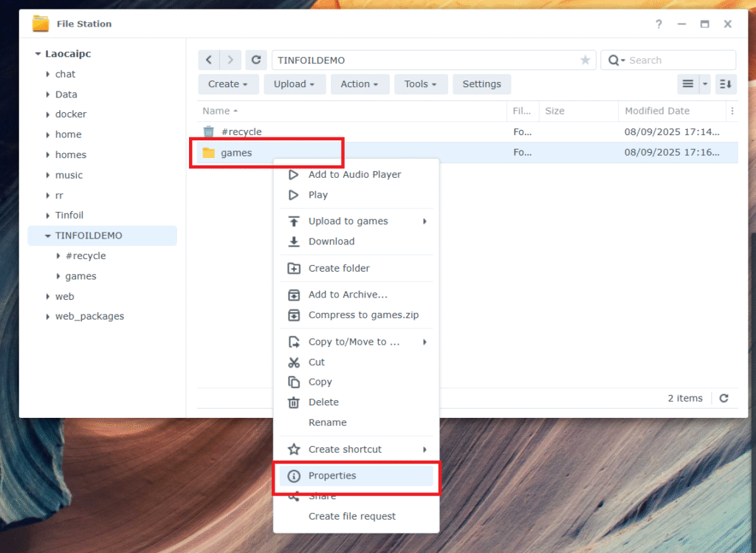
Task: Click the back navigation arrow
Action: pos(210,61)
